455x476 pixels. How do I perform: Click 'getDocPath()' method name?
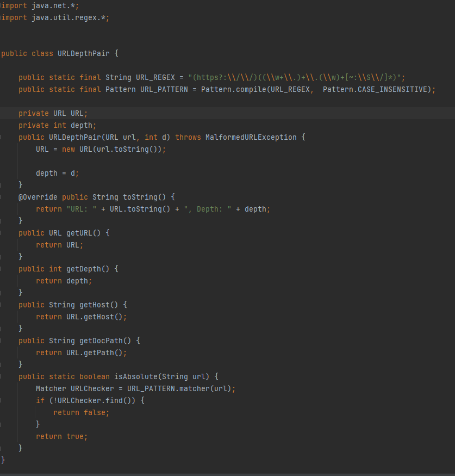coord(105,341)
